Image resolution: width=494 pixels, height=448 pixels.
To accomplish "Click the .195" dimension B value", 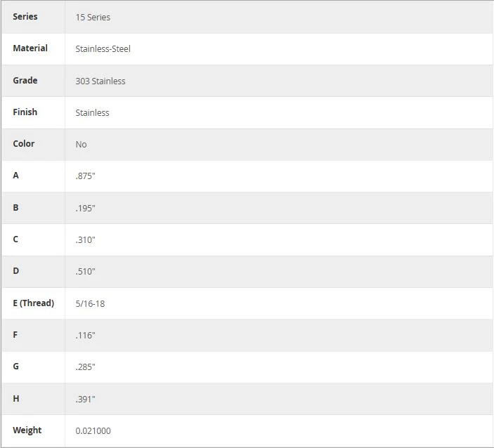I will point(85,209).
